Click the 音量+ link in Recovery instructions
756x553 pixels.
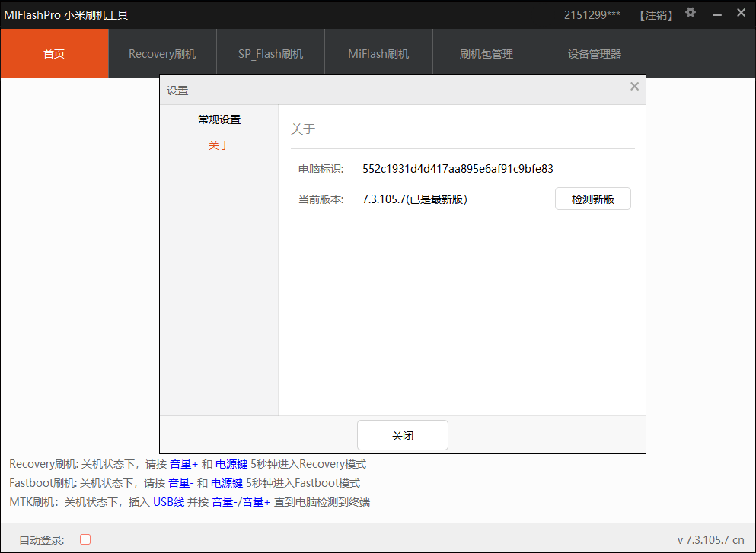183,464
